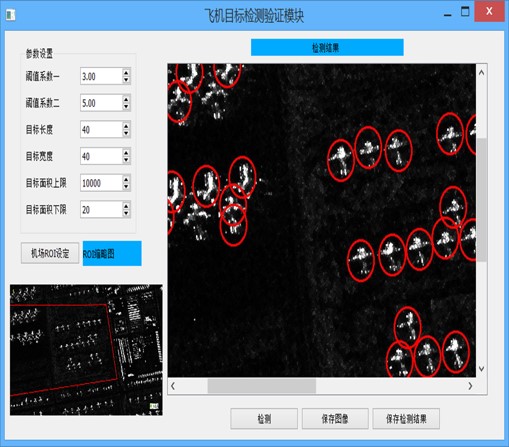Start detection with the 检测 button
Image resolution: width=509 pixels, height=447 pixels.
tap(264, 419)
